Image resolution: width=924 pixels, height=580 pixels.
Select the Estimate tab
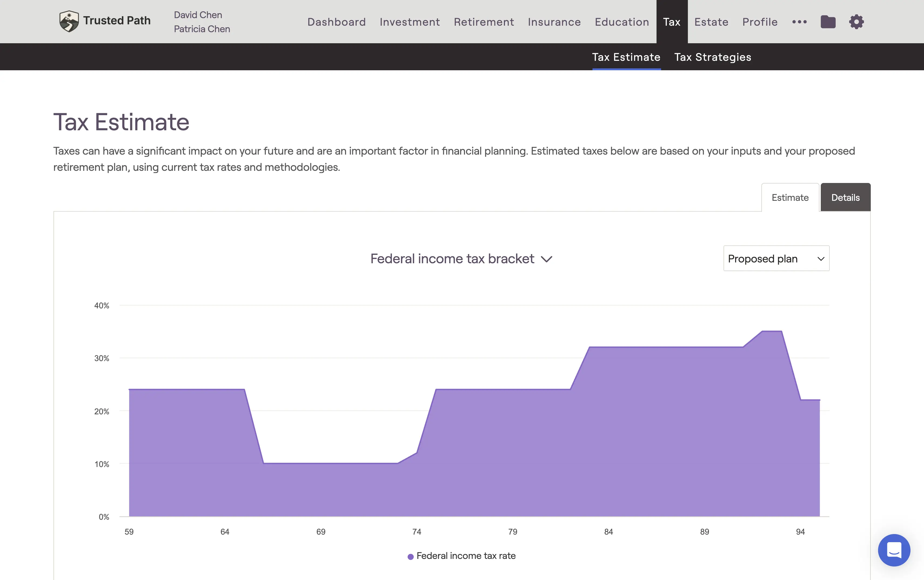pyautogui.click(x=790, y=198)
